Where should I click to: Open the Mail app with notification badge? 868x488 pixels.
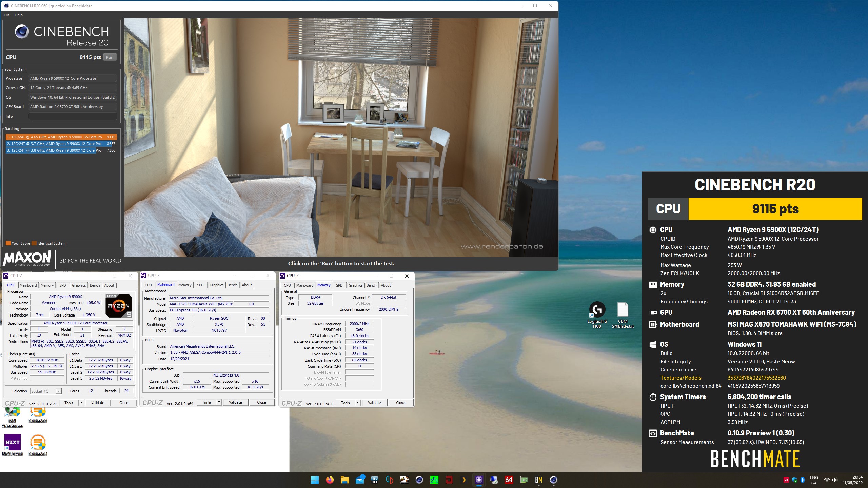[x=360, y=480]
